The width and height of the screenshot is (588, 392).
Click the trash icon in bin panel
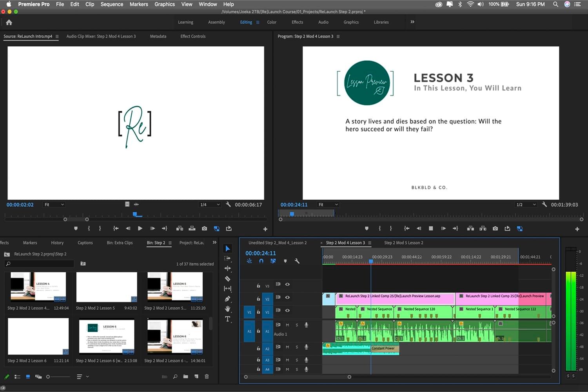[207, 377]
